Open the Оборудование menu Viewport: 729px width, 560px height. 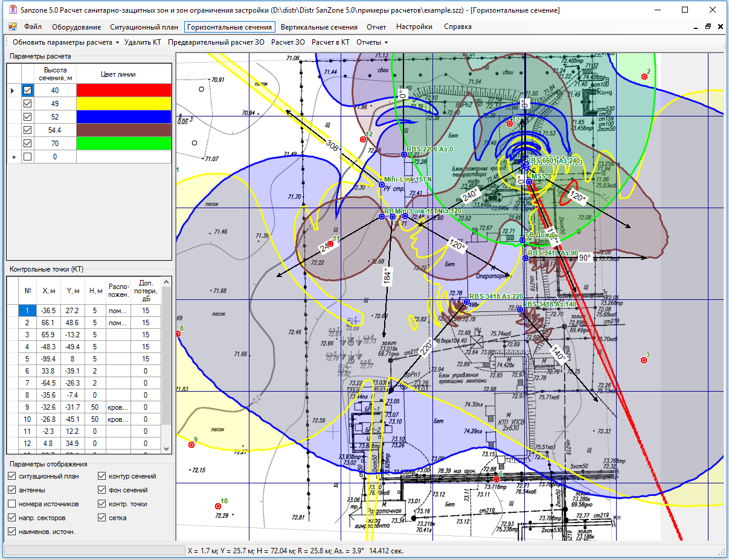point(76,27)
